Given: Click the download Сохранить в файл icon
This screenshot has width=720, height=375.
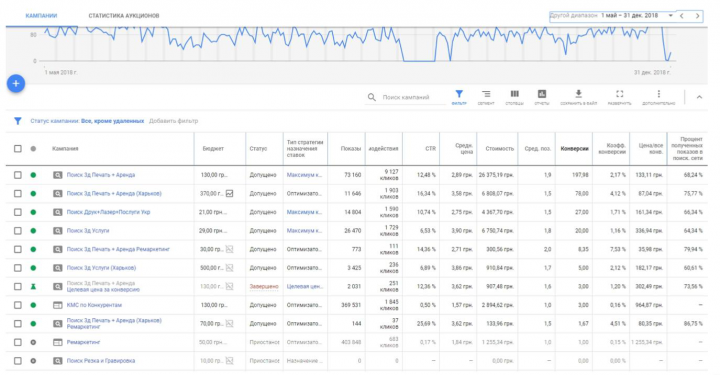Looking at the screenshot, I should pyautogui.click(x=579, y=94).
